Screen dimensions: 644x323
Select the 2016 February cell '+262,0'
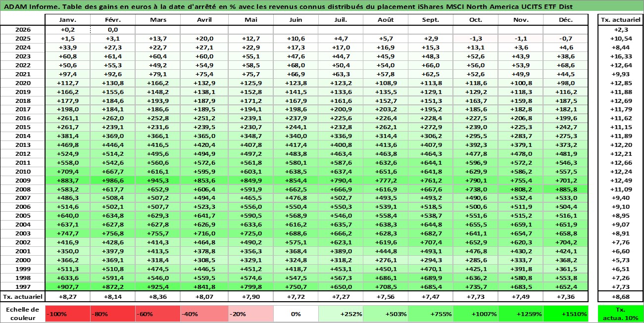[113, 118]
